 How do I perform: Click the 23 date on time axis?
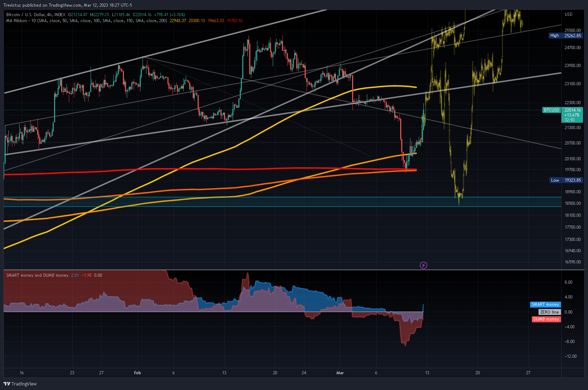pos(72,373)
